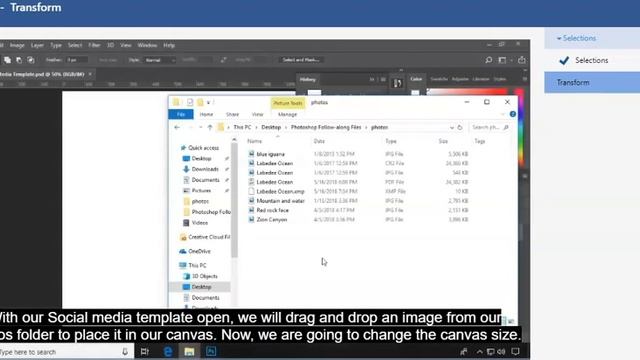Open the File tab in Explorer
The image size is (640, 360).
point(181,114)
